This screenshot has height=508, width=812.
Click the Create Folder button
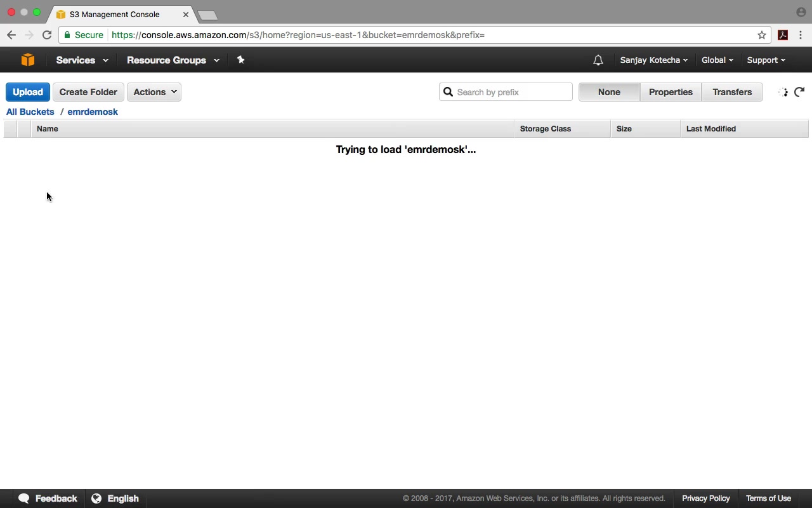(x=88, y=92)
